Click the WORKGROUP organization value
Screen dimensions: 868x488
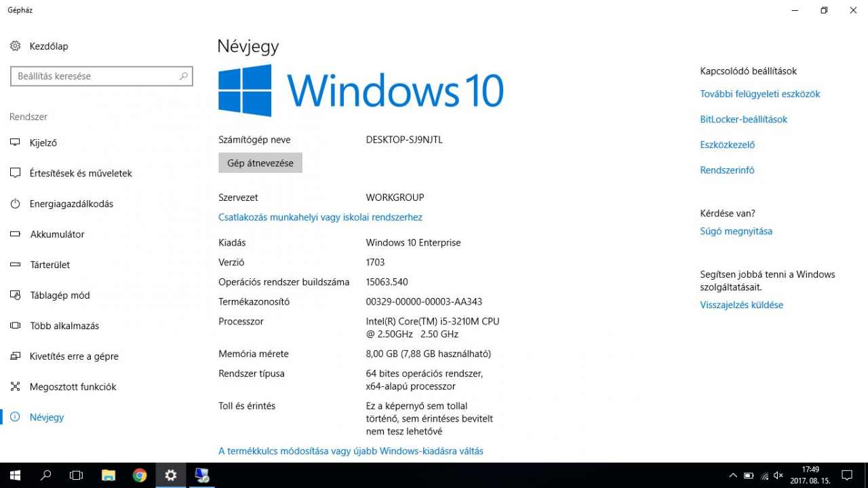[x=395, y=198]
